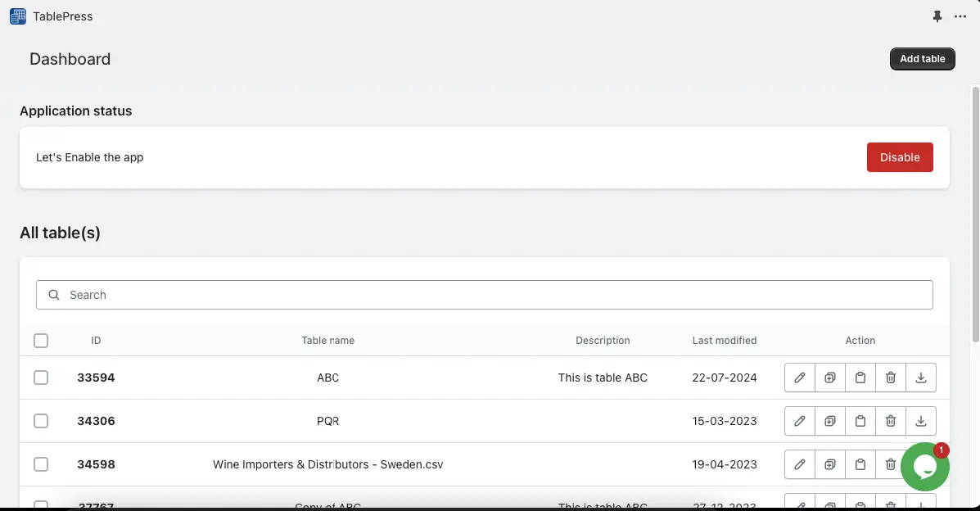Image resolution: width=980 pixels, height=511 pixels.
Task: Check the box for table 33594
Action: (x=41, y=378)
